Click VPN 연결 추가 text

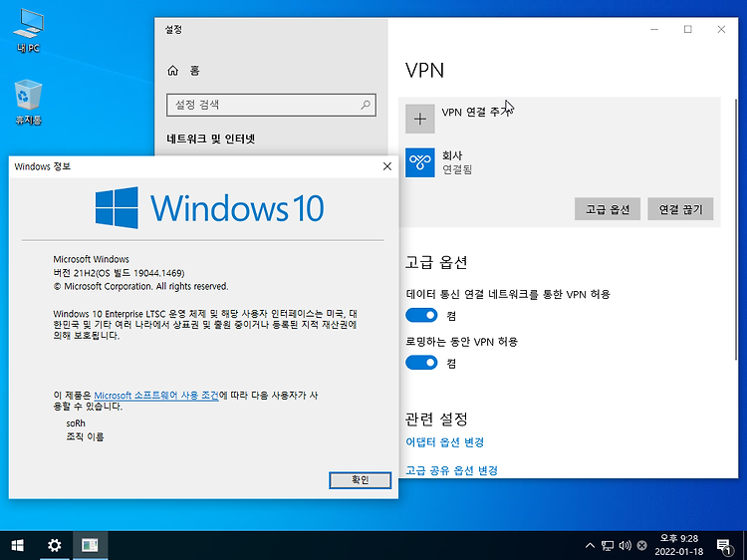(476, 112)
